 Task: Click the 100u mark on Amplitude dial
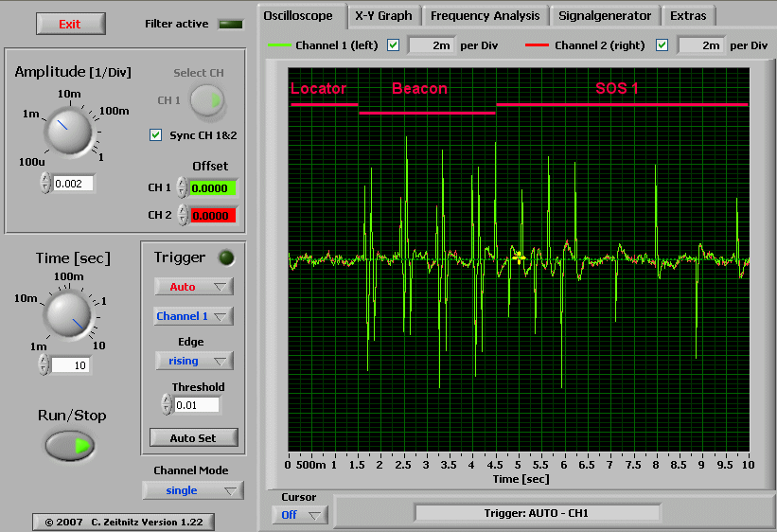pos(32,162)
